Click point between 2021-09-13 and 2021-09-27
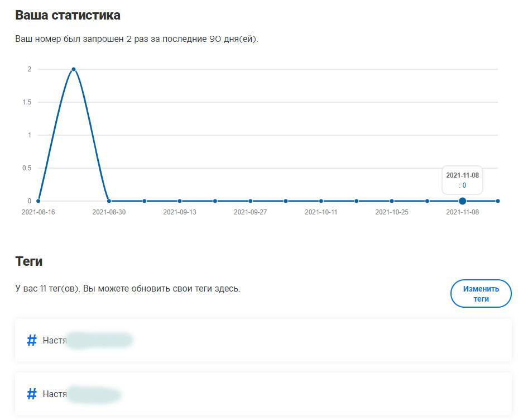523x420 pixels. point(215,201)
